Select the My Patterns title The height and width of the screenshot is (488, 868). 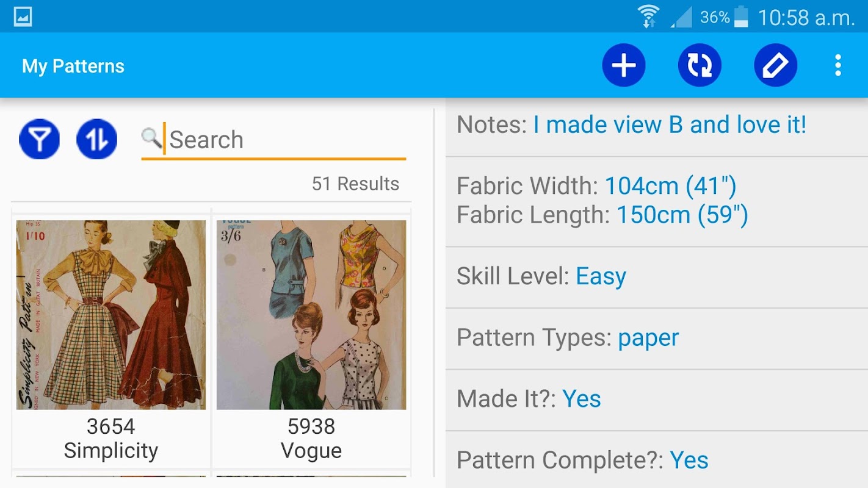click(x=73, y=66)
